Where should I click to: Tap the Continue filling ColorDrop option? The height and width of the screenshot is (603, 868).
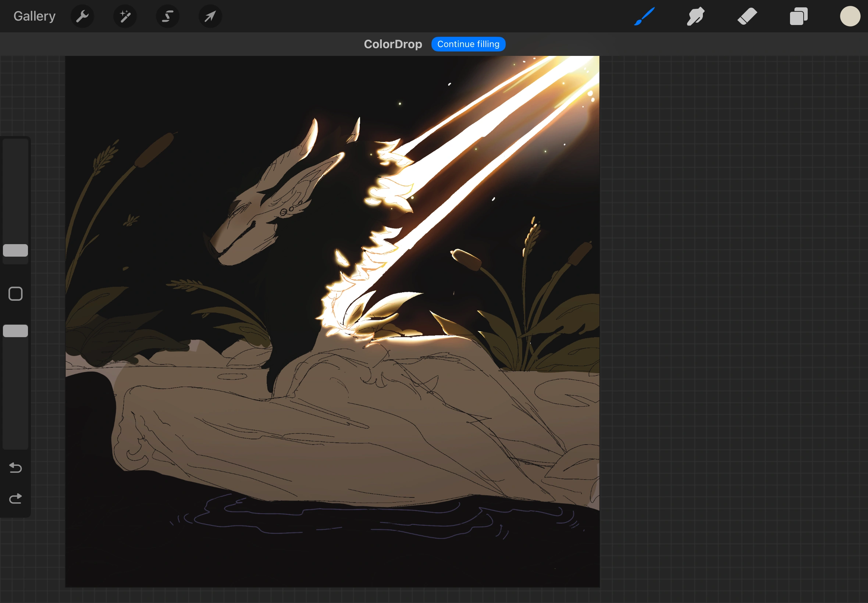(x=468, y=44)
